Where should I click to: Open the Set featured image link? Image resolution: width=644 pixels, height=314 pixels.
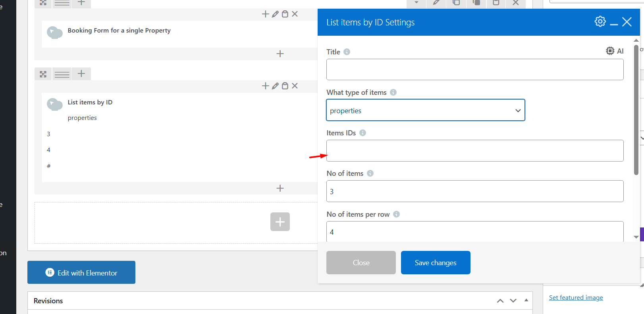(576, 298)
